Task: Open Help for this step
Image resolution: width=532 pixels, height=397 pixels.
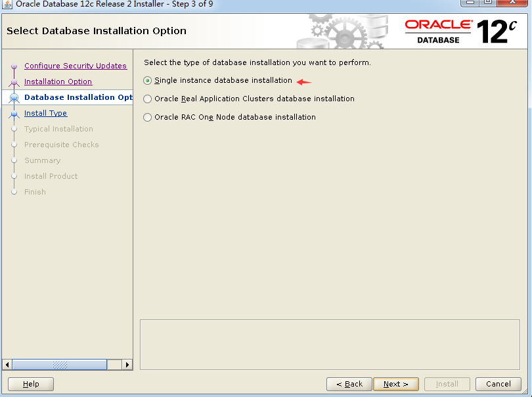Action: (x=31, y=384)
